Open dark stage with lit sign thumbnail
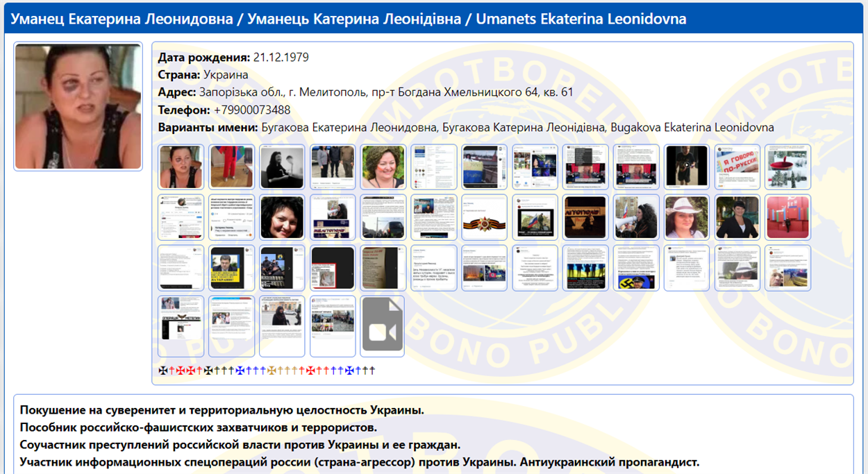 click(585, 217)
